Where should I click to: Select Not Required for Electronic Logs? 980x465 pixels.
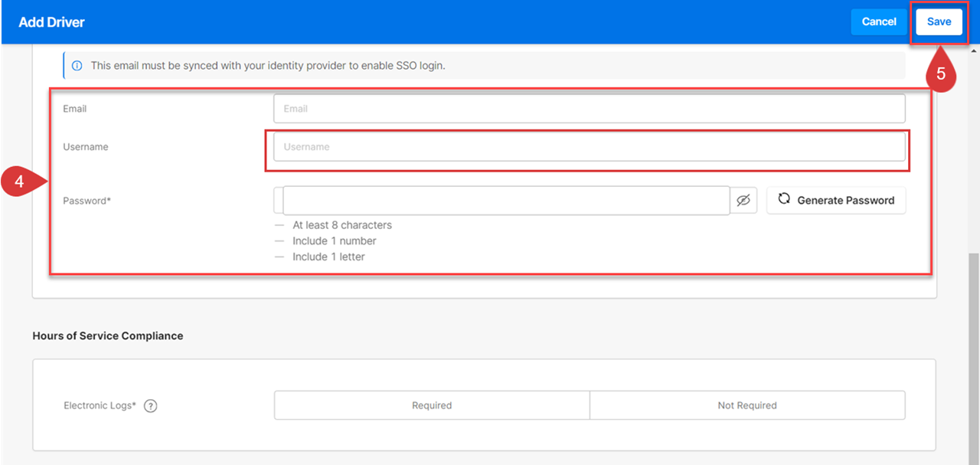747,405
